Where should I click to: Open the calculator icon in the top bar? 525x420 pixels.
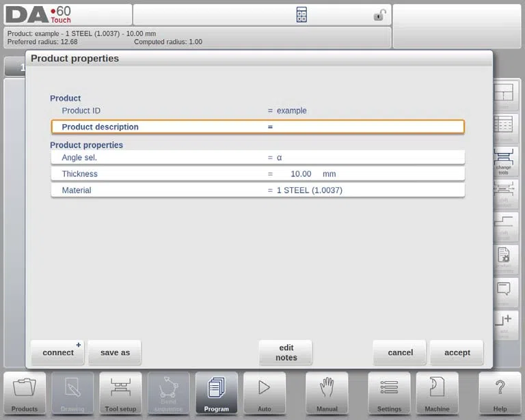[x=301, y=15]
